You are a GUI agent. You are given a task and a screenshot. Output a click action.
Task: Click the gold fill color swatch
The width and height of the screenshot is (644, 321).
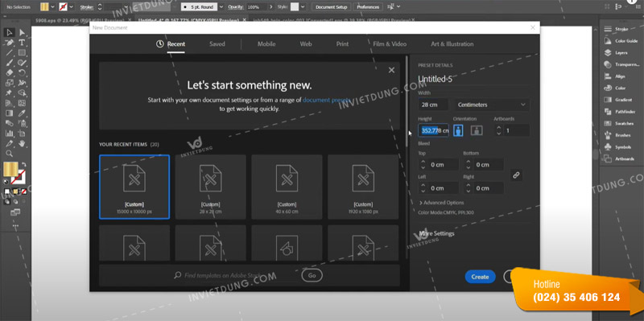[11, 169]
